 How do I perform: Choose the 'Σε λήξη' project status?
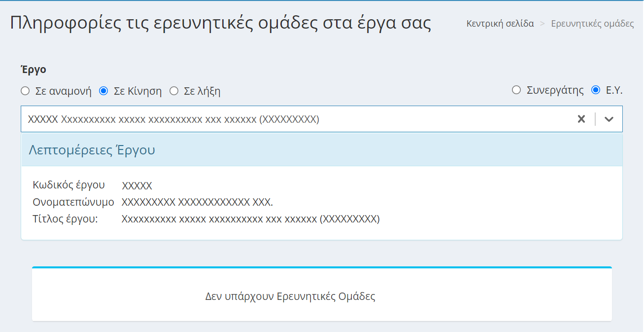click(x=173, y=91)
